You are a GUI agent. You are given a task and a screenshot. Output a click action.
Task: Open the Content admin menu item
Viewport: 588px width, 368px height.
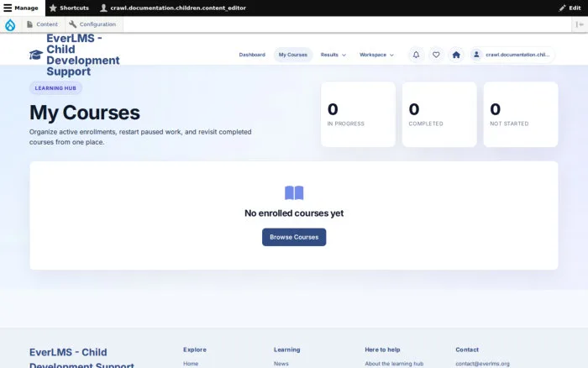tap(42, 24)
